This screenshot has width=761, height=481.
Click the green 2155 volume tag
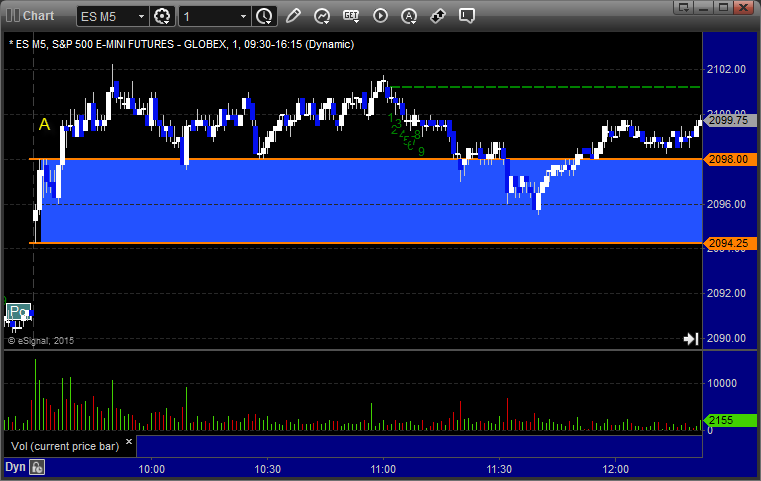[x=729, y=420]
